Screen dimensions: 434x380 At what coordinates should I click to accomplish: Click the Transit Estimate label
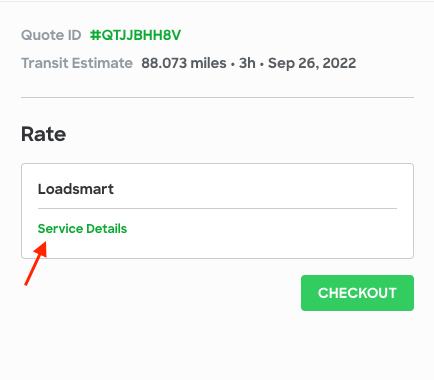pos(77,63)
